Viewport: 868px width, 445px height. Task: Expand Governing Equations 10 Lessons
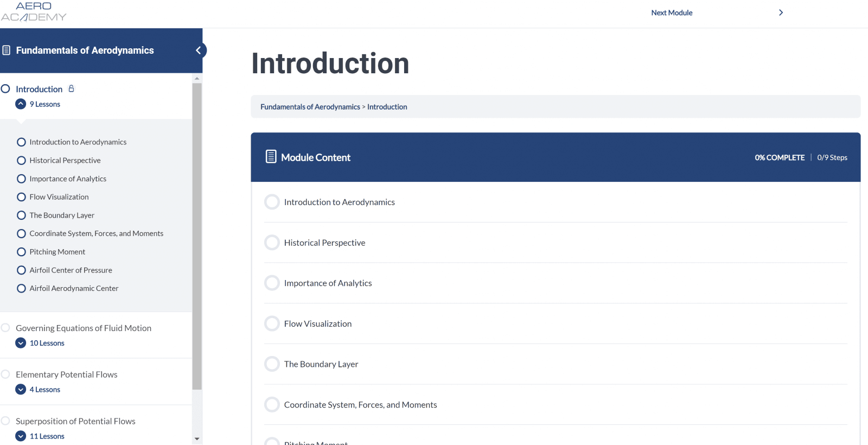click(x=21, y=343)
